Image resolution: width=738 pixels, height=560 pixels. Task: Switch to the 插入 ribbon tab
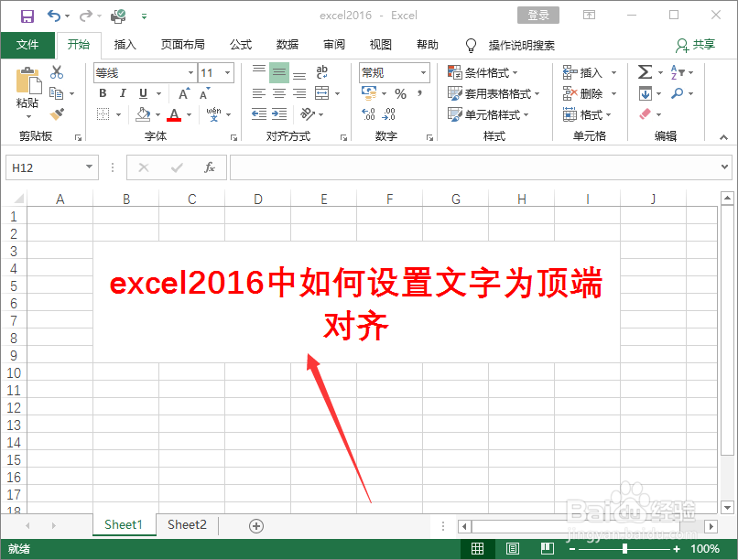[125, 45]
